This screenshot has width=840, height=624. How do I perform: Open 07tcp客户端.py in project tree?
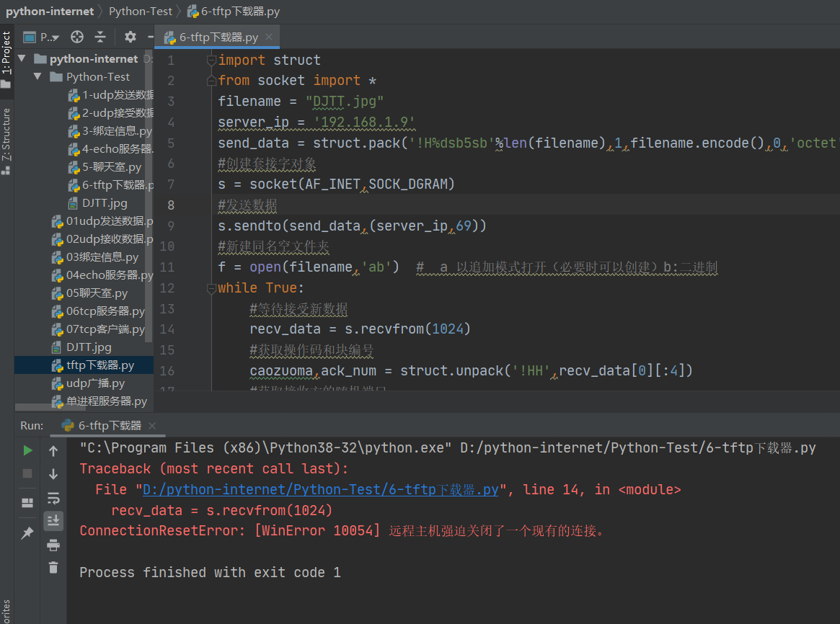[x=98, y=329]
